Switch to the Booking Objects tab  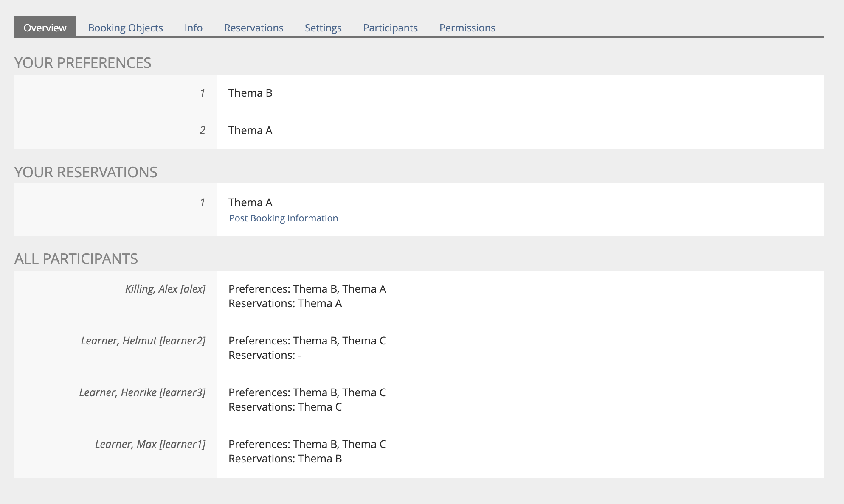(x=125, y=28)
